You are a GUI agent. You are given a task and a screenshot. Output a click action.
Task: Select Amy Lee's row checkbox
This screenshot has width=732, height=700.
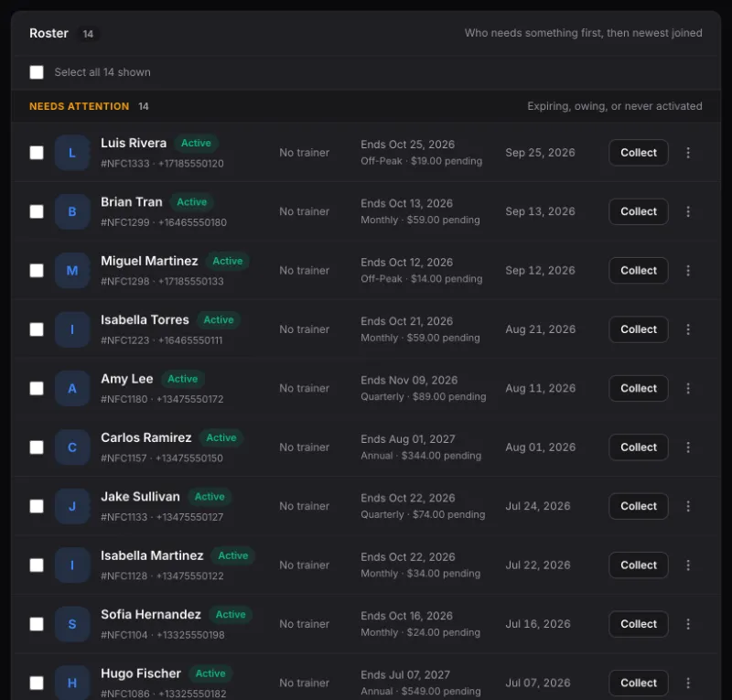pyautogui.click(x=37, y=388)
